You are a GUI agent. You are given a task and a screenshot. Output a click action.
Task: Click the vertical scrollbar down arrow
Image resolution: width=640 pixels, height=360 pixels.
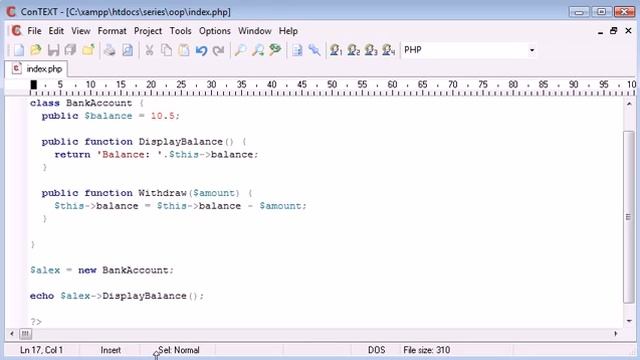(629, 321)
